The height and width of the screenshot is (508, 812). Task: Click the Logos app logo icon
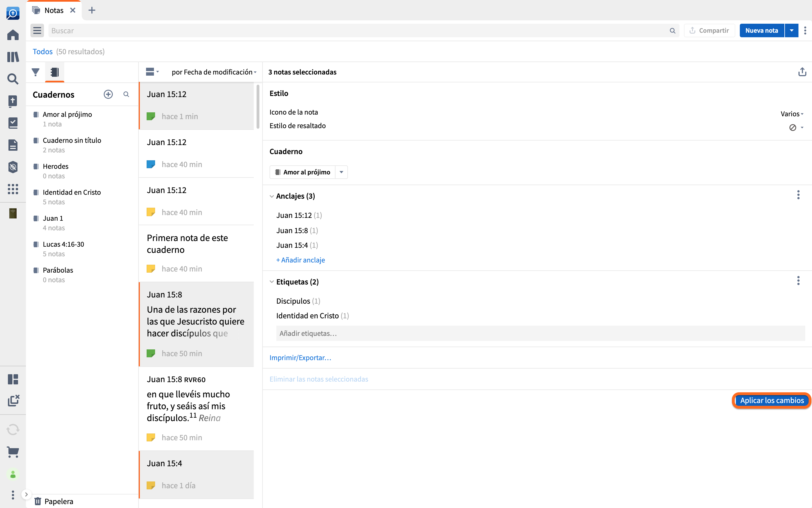coord(13,14)
